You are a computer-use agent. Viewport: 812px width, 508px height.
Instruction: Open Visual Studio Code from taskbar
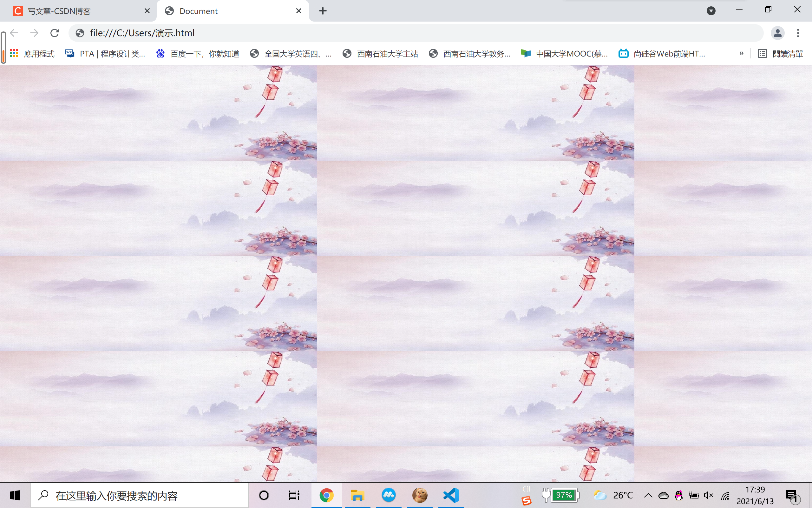click(x=451, y=495)
